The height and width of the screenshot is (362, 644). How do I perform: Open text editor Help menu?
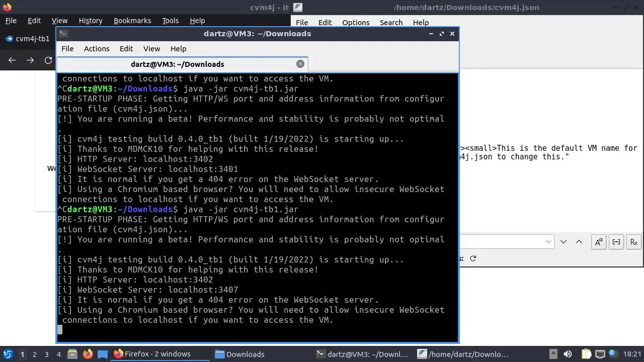click(421, 23)
